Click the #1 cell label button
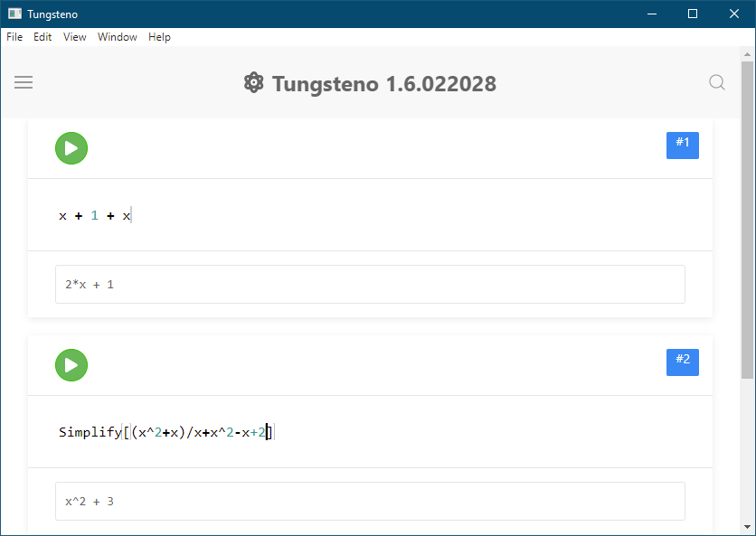The height and width of the screenshot is (536, 756). tap(682, 146)
